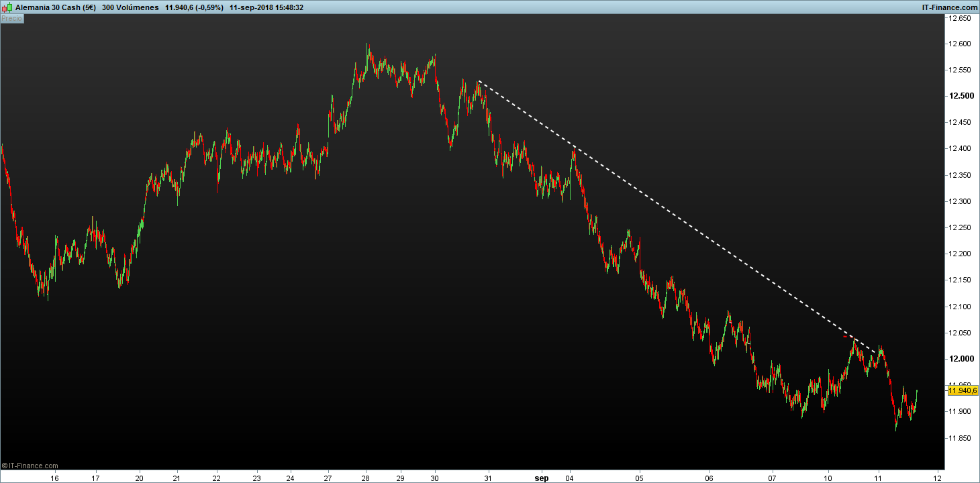Click the '11-sep-2018 15:48:32' timestamp
The height and width of the screenshot is (483, 980).
[x=266, y=7]
